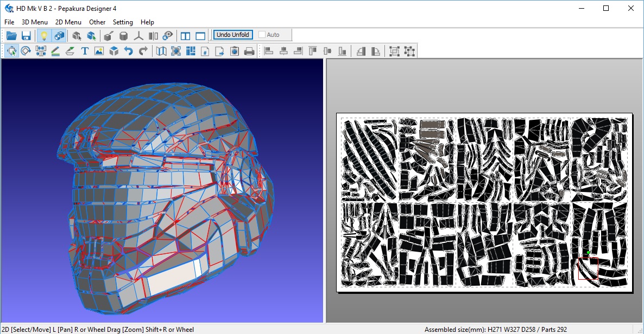Image resolution: width=644 pixels, height=334 pixels.
Task: Click the 2D Select/Move hint in status bar
Action: [x=98, y=330]
